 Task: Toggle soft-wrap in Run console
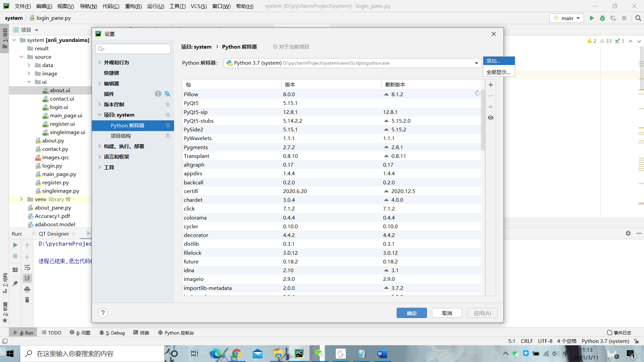[27, 267]
